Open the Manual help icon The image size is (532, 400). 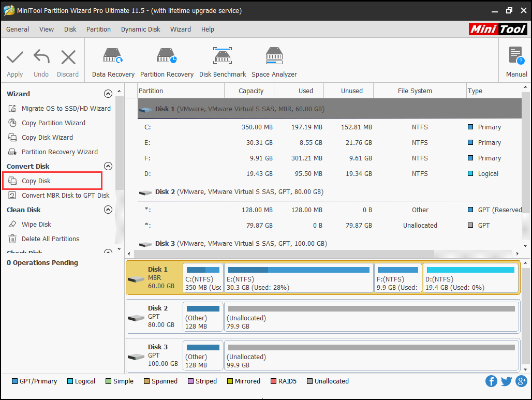tap(516, 56)
